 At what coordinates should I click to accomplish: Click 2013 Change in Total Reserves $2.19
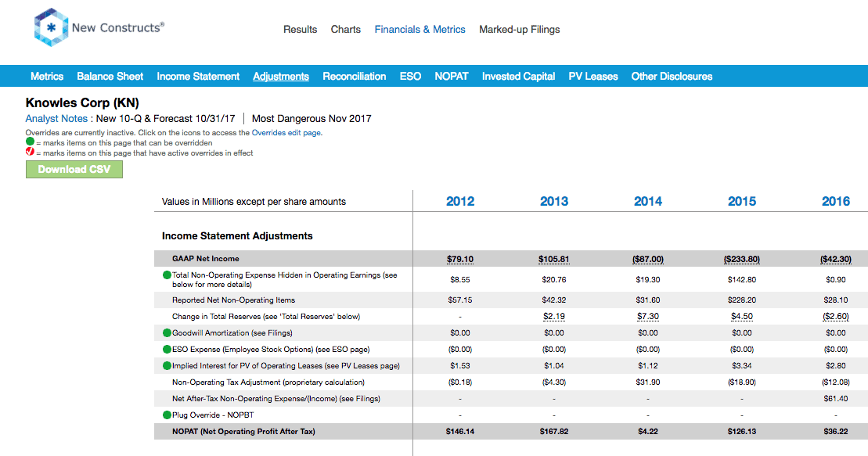[x=554, y=317]
